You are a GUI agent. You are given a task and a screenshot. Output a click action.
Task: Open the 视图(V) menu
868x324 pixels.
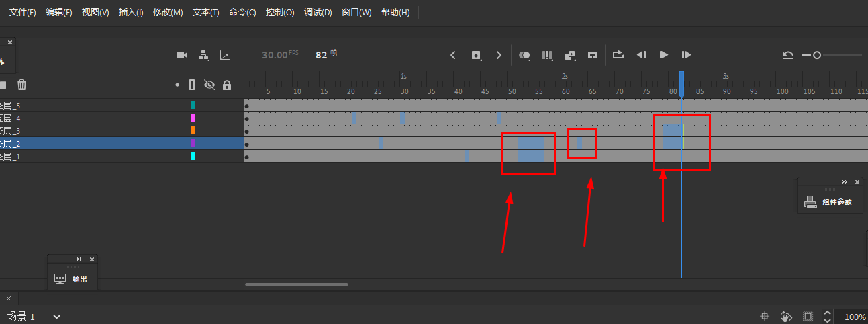(x=95, y=13)
